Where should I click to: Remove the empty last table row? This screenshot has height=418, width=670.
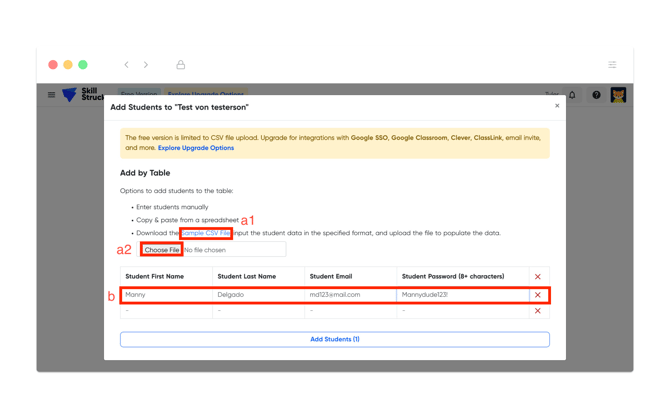[537, 311]
